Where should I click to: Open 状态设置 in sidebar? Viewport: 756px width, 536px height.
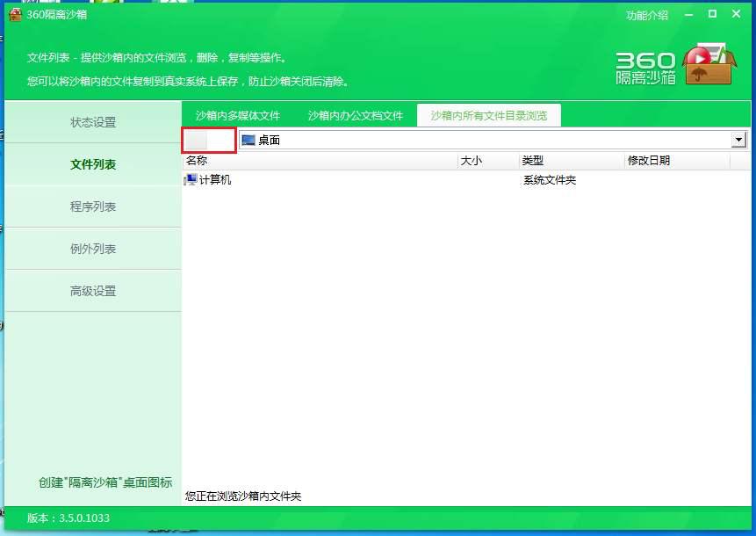pyautogui.click(x=93, y=122)
